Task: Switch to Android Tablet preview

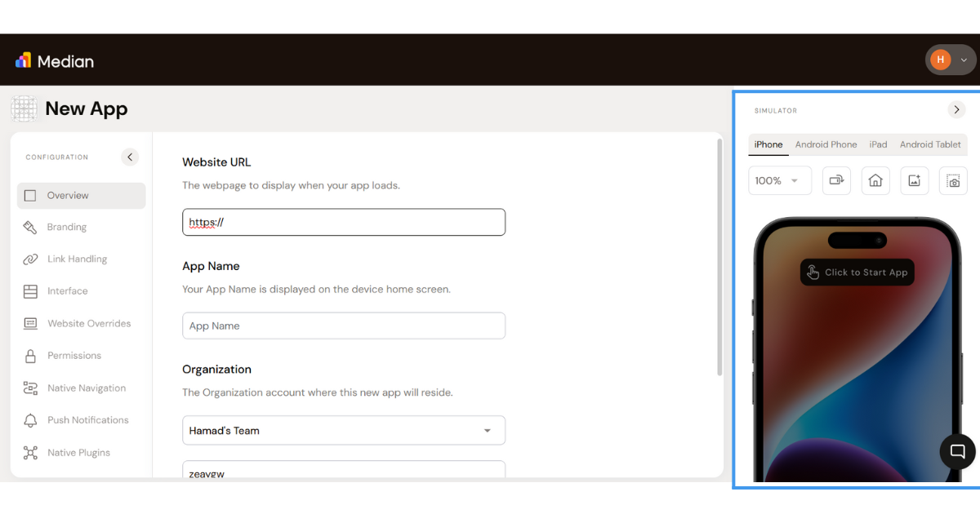Action: (930, 144)
